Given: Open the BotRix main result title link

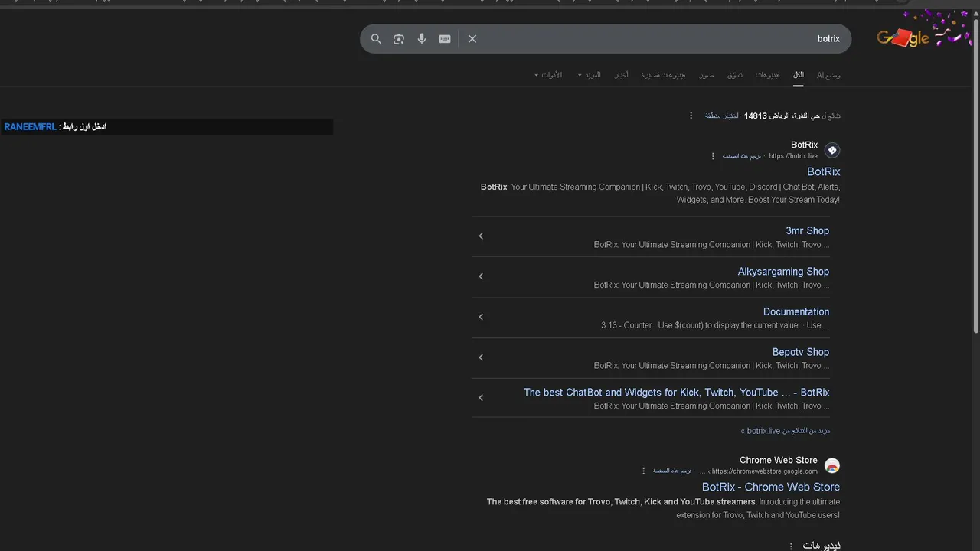Looking at the screenshot, I should point(824,172).
